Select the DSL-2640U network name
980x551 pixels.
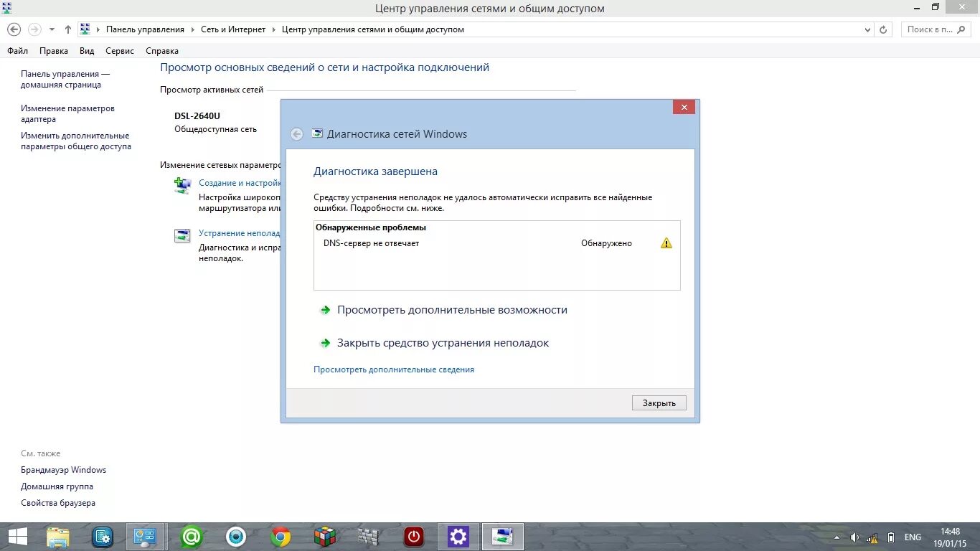coord(197,116)
